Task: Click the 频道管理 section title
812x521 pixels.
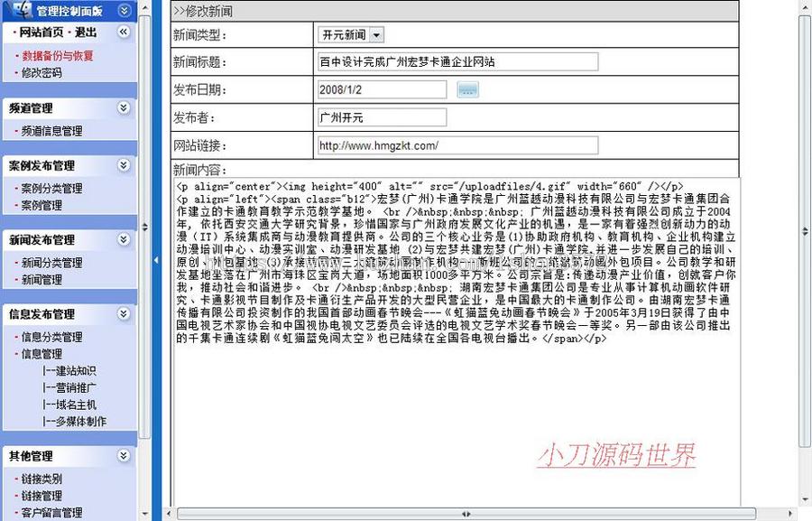Action: 31,108
